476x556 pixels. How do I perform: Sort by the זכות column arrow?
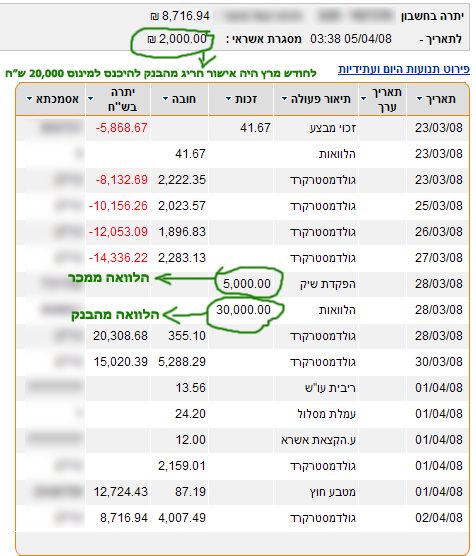pos(229,99)
